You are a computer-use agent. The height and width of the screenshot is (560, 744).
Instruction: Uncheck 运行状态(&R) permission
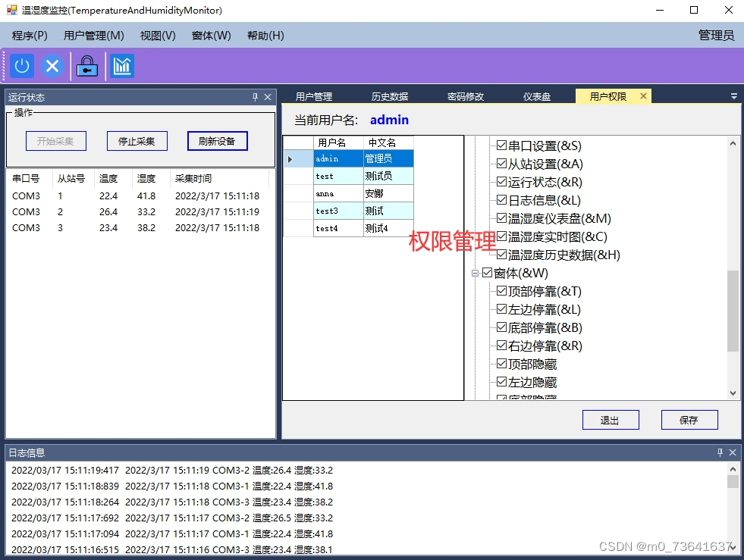[501, 182]
